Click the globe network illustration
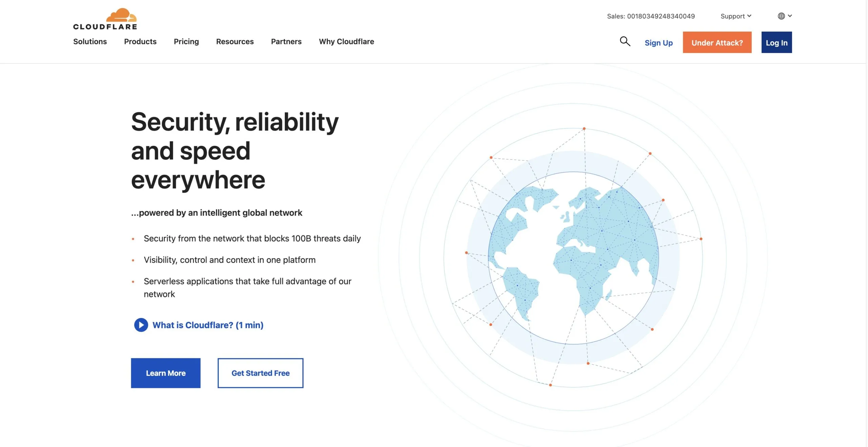Viewport: 868px width, 447px height. click(573, 258)
